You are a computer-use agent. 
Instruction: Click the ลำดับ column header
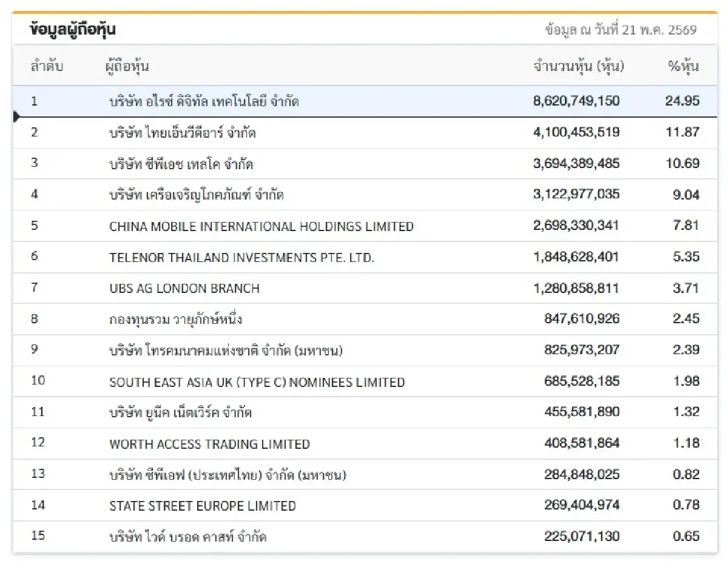click(47, 66)
